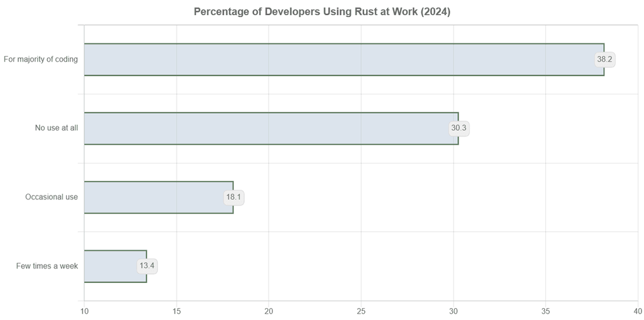Viewport: 644px width, 320px height.
Task: Click the x-axis tick label 40
Action: pyautogui.click(x=637, y=311)
